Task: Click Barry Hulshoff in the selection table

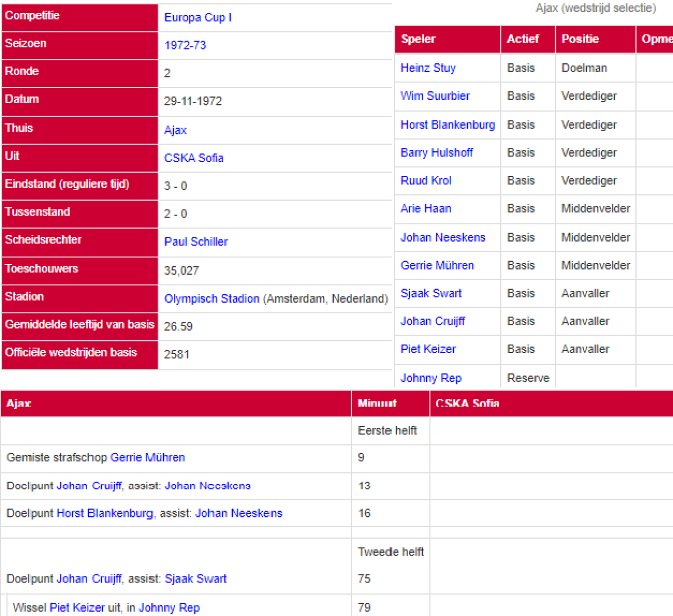Action: [x=436, y=152]
